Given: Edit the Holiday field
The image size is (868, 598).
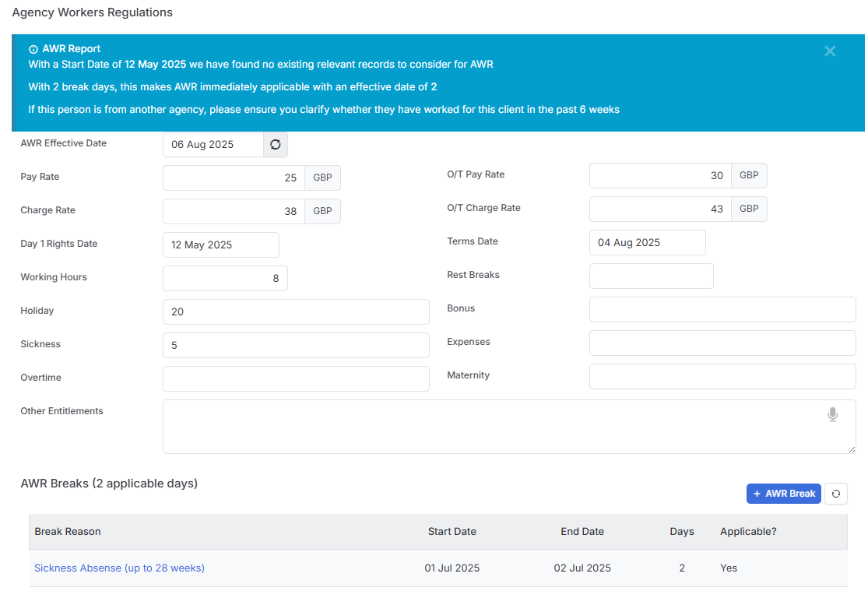Looking at the screenshot, I should tap(296, 311).
